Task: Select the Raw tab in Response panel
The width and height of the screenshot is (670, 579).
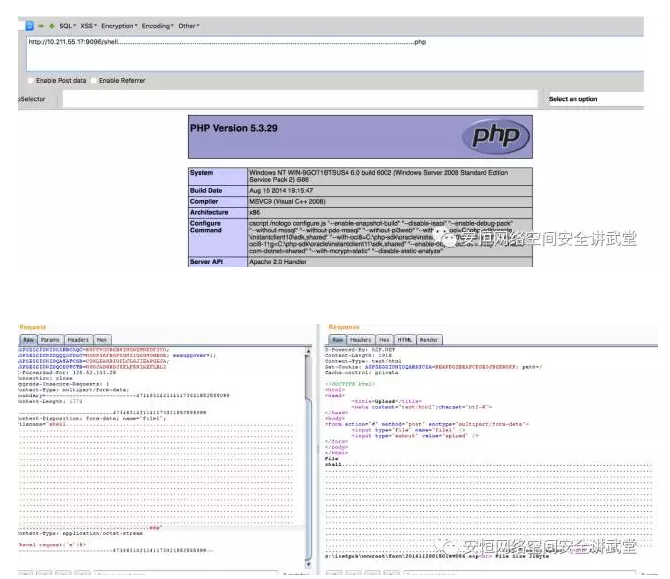Action: click(x=338, y=340)
